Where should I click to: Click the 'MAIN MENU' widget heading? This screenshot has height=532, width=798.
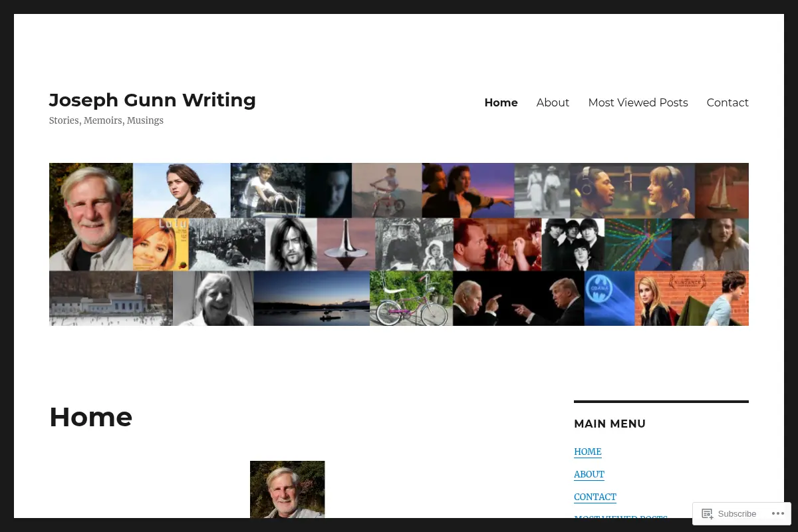(610, 424)
